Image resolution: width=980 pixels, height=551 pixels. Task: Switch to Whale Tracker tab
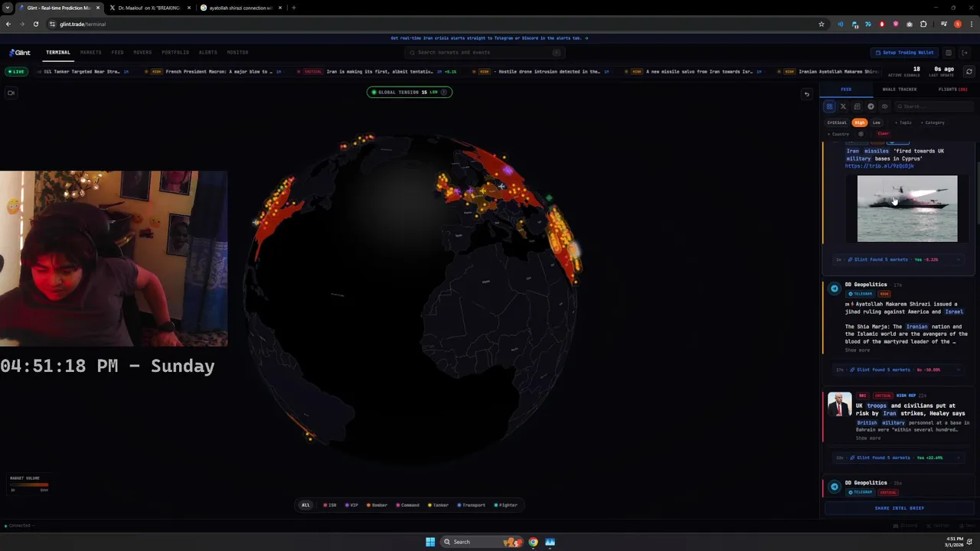899,90
